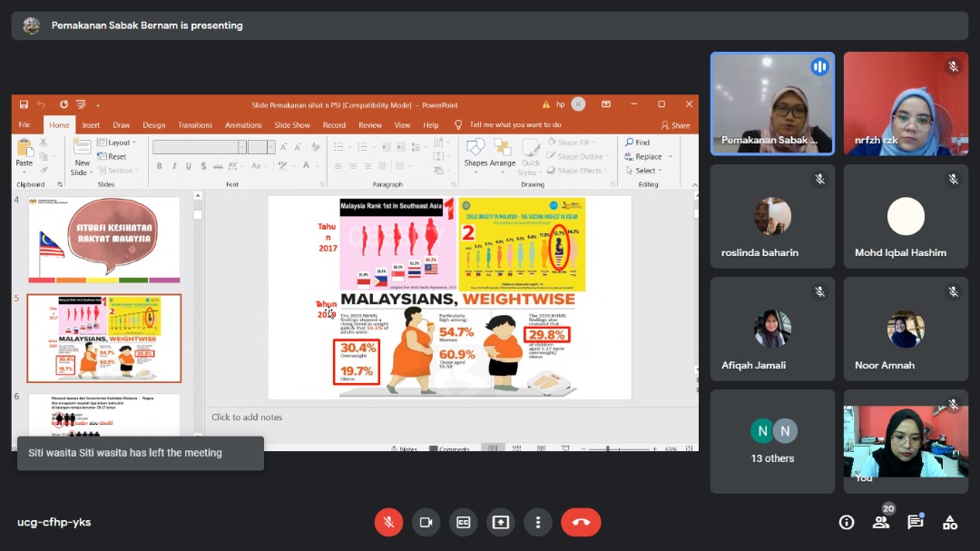This screenshot has height=551, width=980.
Task: Click the Save icon in quick access toolbar
Action: (24, 104)
